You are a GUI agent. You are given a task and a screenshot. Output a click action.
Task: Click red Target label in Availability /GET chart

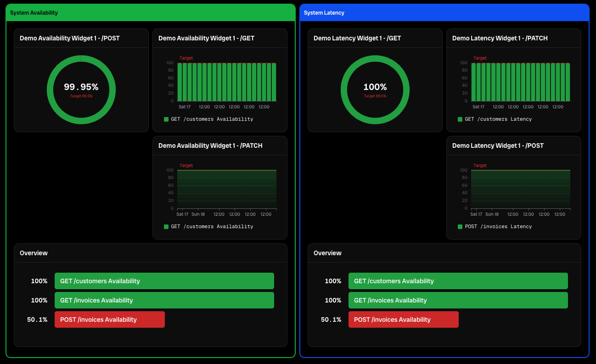[186, 58]
